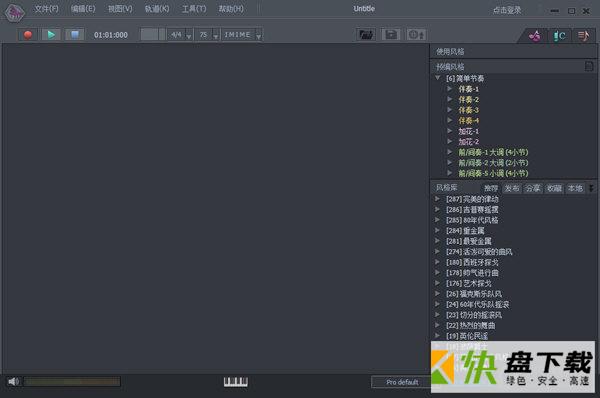Click the metronome clock icon in toolbar
Viewport: 600px width, 398px height.
click(x=416, y=35)
